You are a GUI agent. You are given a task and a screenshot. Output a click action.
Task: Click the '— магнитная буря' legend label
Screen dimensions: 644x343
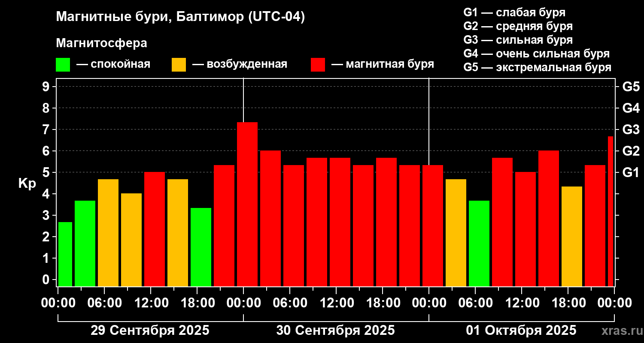pos(383,64)
